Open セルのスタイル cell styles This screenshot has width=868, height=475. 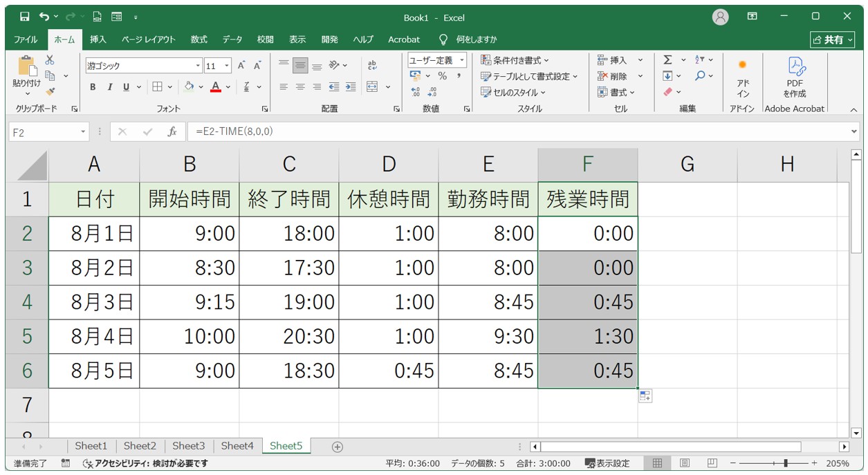513,92
